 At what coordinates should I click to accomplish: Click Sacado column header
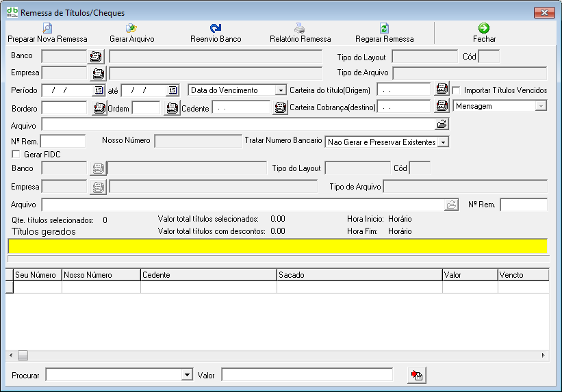359,275
